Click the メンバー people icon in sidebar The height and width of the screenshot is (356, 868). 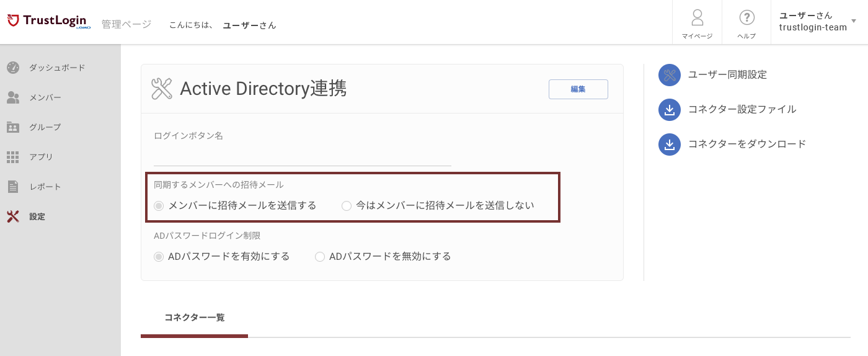13,97
